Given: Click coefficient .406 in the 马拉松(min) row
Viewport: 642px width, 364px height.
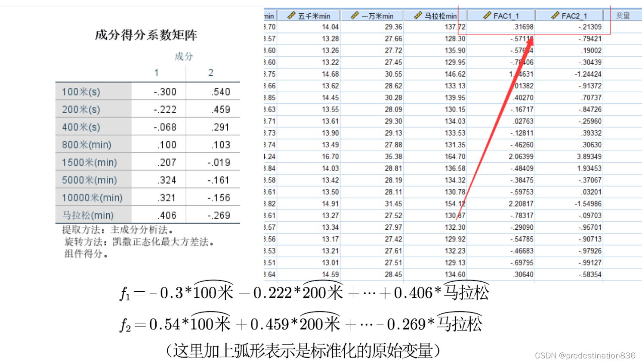Looking at the screenshot, I should tap(167, 215).
